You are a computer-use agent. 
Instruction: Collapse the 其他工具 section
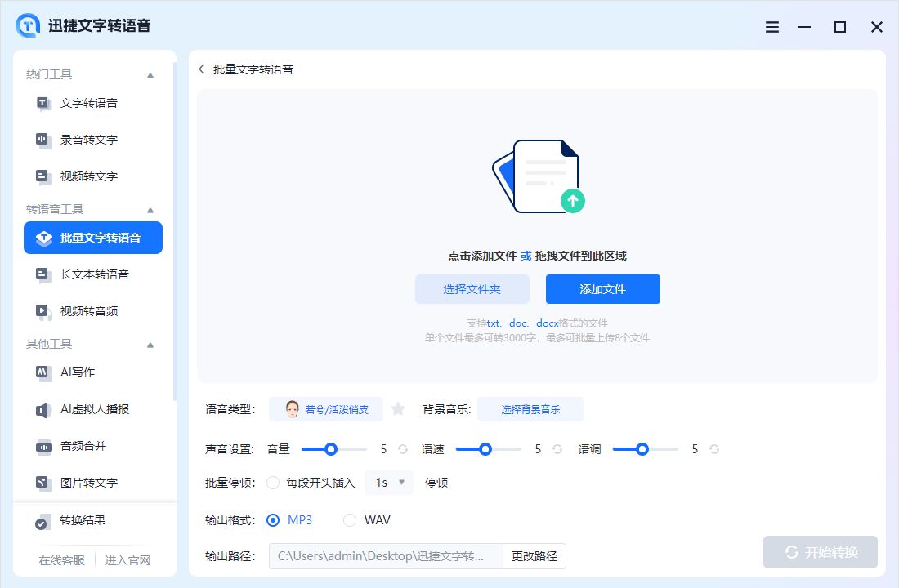[x=150, y=345]
